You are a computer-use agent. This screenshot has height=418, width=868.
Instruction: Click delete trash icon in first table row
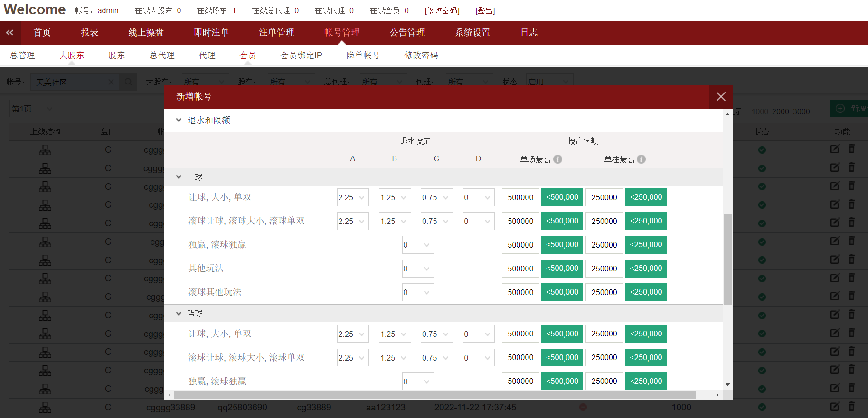pyautogui.click(x=851, y=149)
